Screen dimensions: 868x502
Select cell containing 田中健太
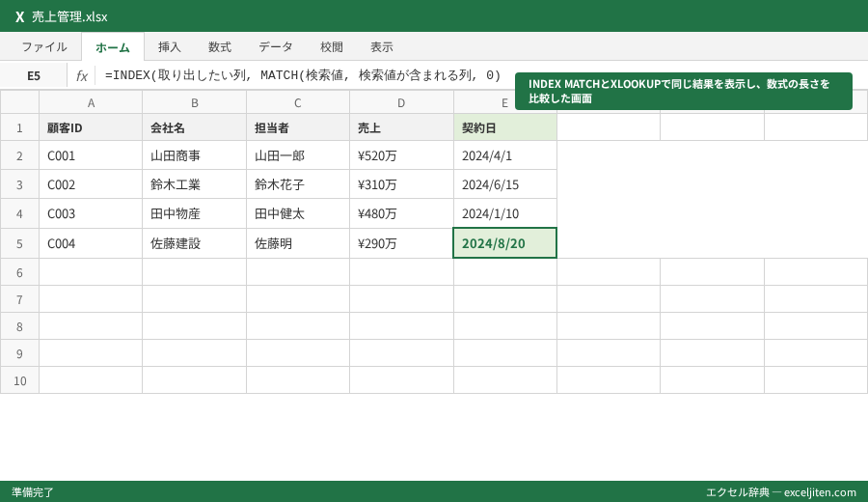tap(298, 213)
